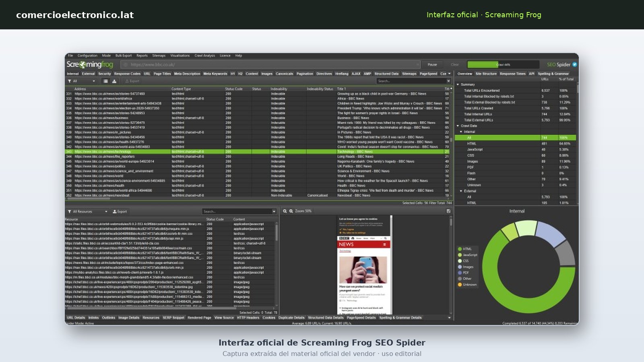Viewport: 644px width, 362px height.
Task: Open the All Resources filter dropdown
Action: click(x=88, y=212)
